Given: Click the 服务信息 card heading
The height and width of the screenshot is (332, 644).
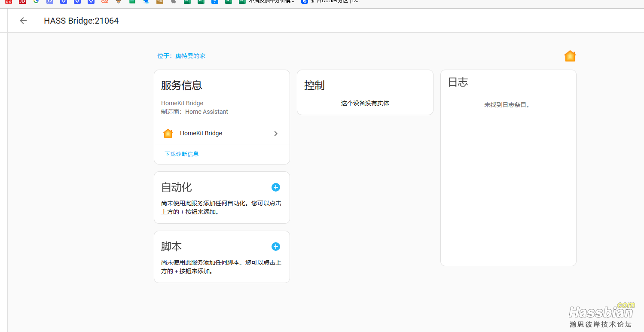Looking at the screenshot, I should click(181, 85).
